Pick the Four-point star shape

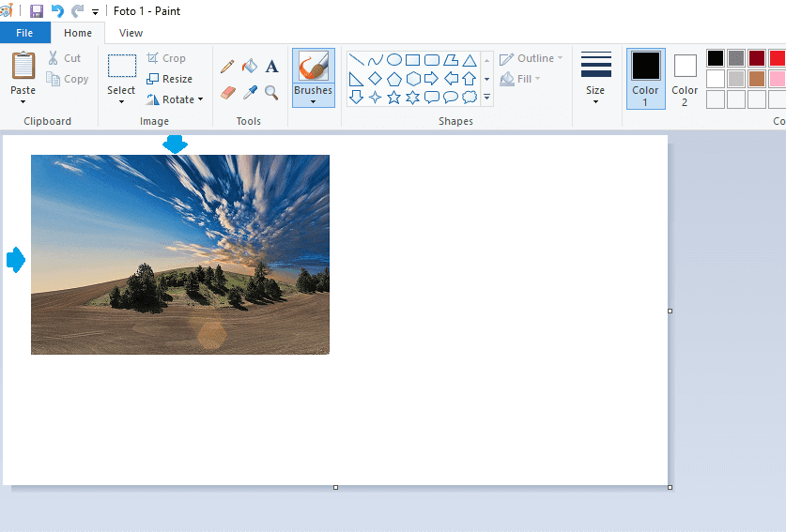pos(375,98)
